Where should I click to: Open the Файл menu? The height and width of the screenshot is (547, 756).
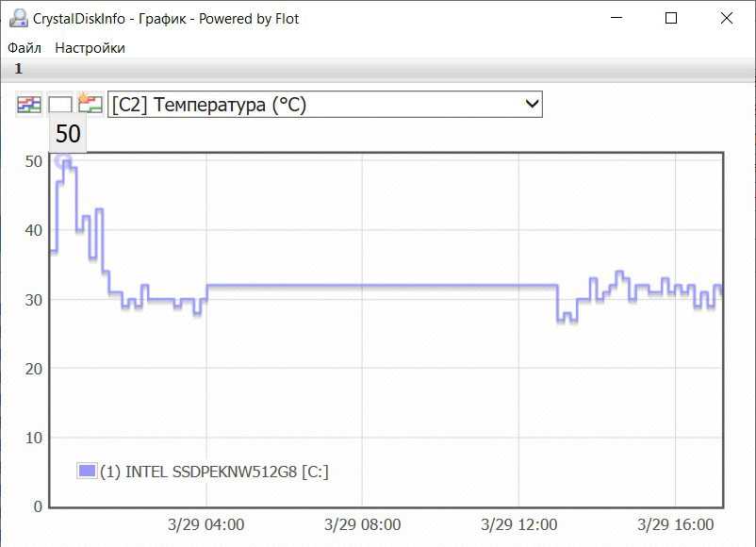[25, 47]
